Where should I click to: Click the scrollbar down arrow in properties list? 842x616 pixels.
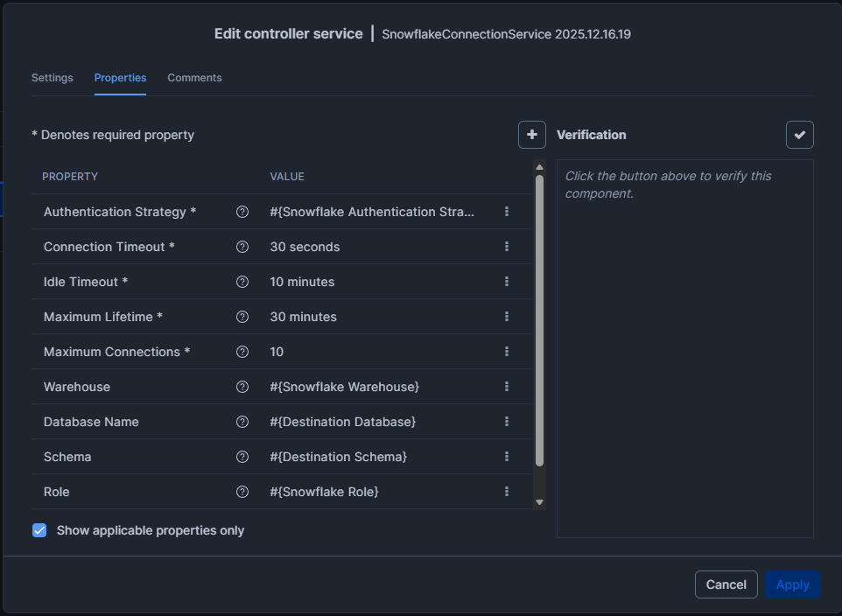[540, 502]
